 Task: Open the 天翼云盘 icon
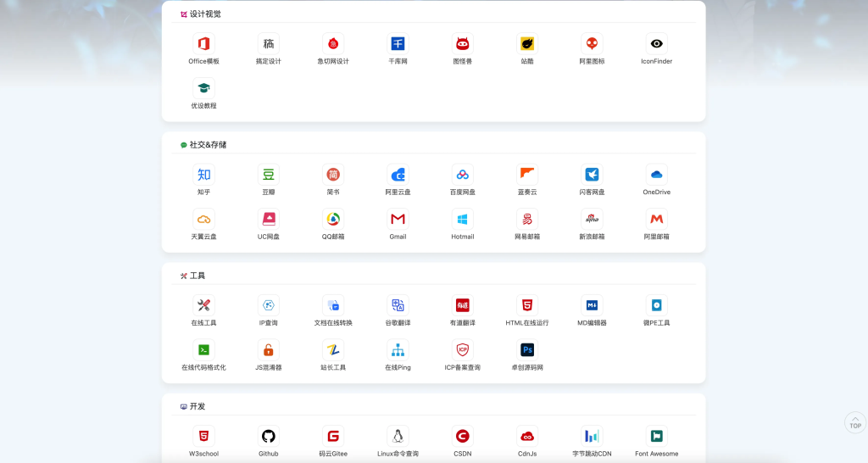[x=203, y=219]
